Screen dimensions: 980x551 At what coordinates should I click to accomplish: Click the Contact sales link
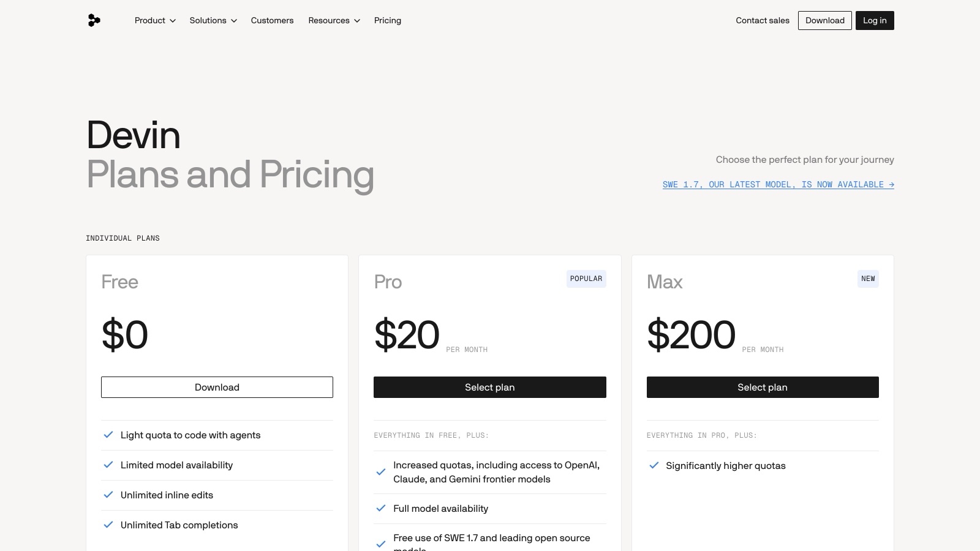(x=763, y=20)
